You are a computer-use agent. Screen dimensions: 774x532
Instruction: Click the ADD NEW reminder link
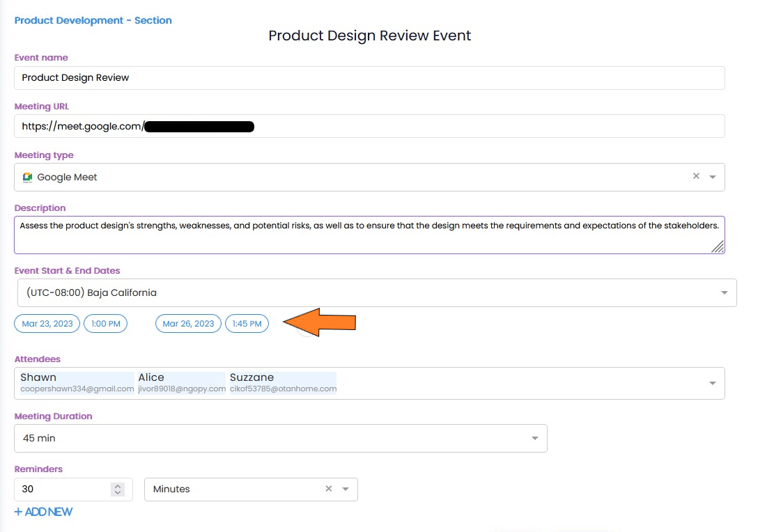coord(43,512)
